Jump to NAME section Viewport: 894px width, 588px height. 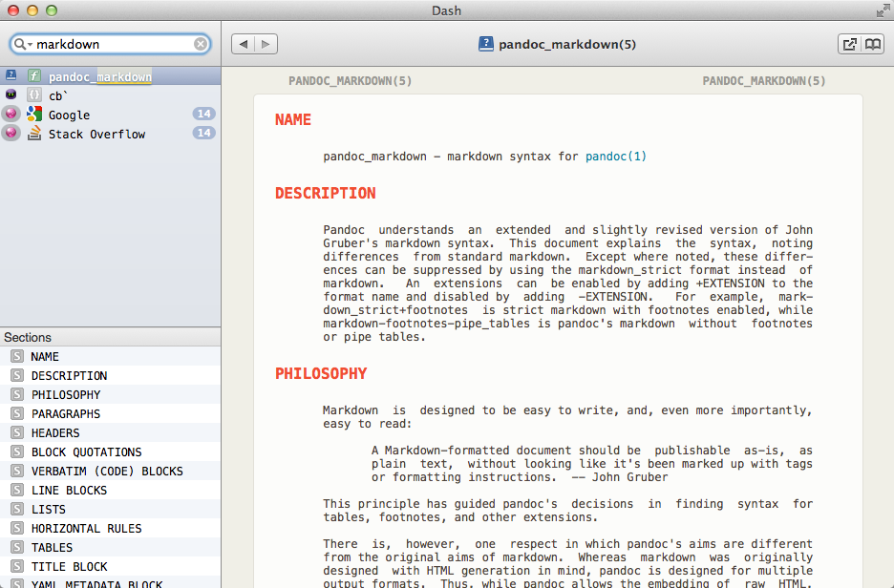coord(110,356)
